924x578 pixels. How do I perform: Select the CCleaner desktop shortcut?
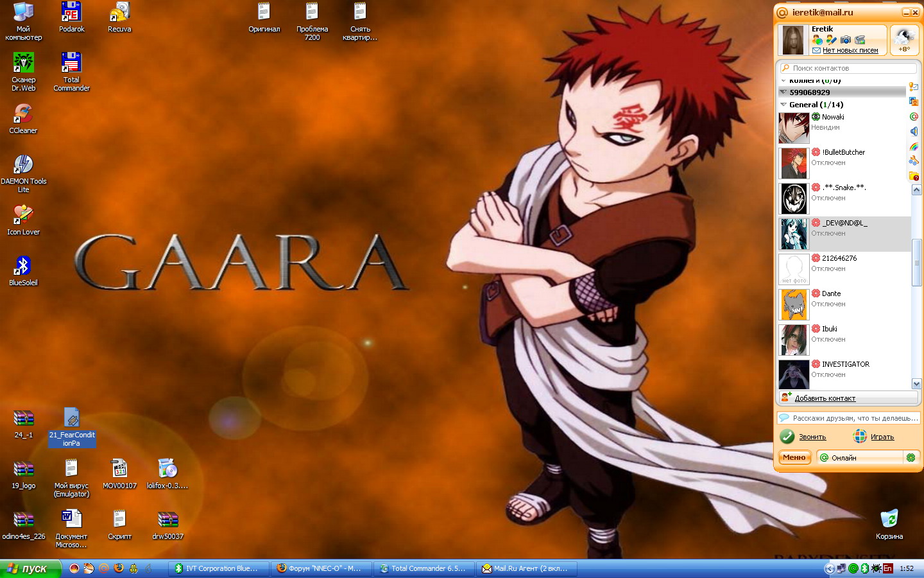tap(24, 119)
